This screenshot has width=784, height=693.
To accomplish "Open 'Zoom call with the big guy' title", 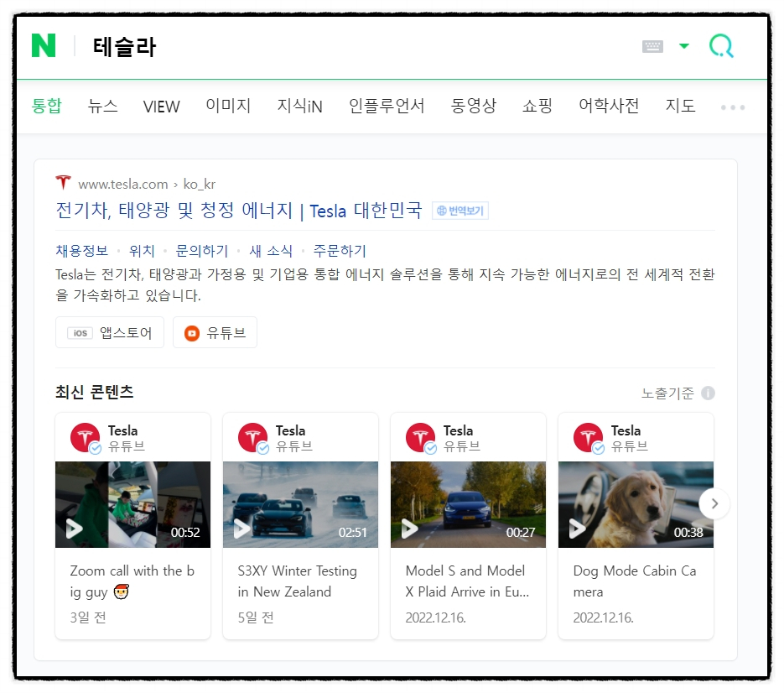I will point(132,581).
